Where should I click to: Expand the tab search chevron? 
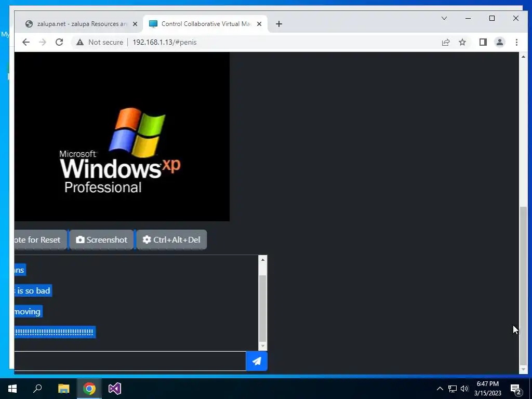pyautogui.click(x=444, y=18)
